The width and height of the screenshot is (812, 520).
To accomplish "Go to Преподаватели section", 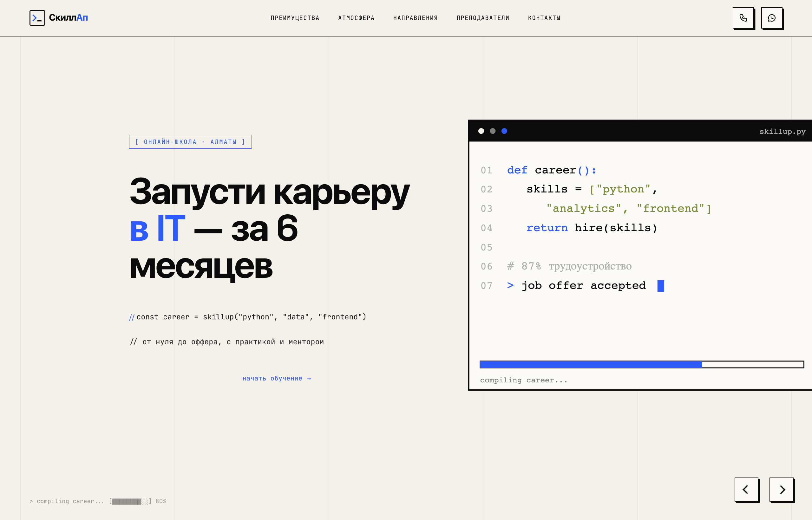I will point(483,18).
